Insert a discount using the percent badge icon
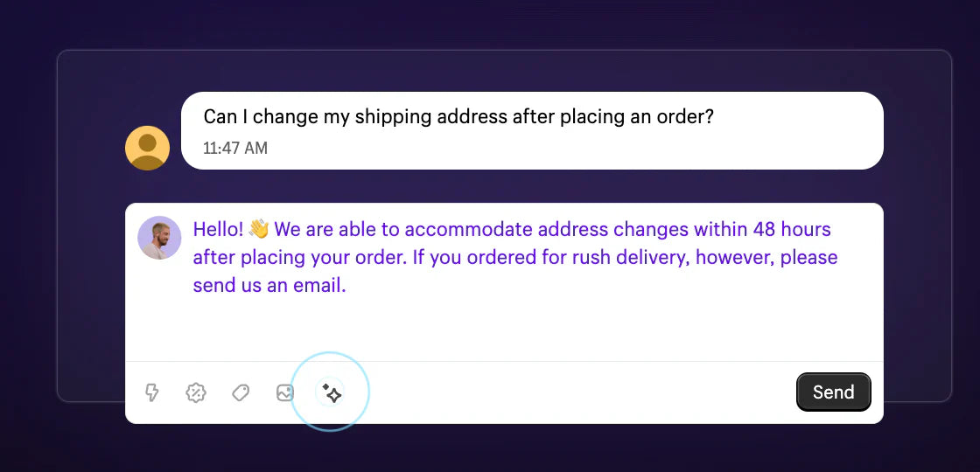This screenshot has width=980, height=472. pyautogui.click(x=196, y=392)
